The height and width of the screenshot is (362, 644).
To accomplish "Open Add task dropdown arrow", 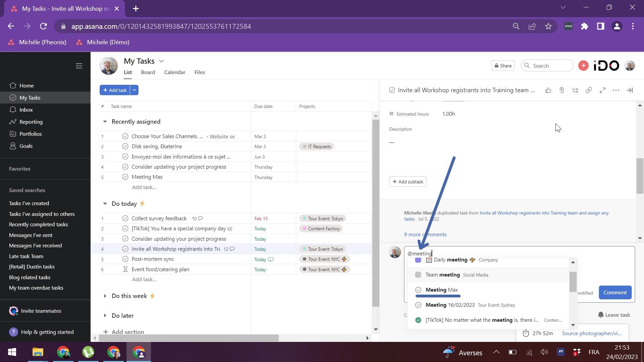I will pyautogui.click(x=134, y=90).
